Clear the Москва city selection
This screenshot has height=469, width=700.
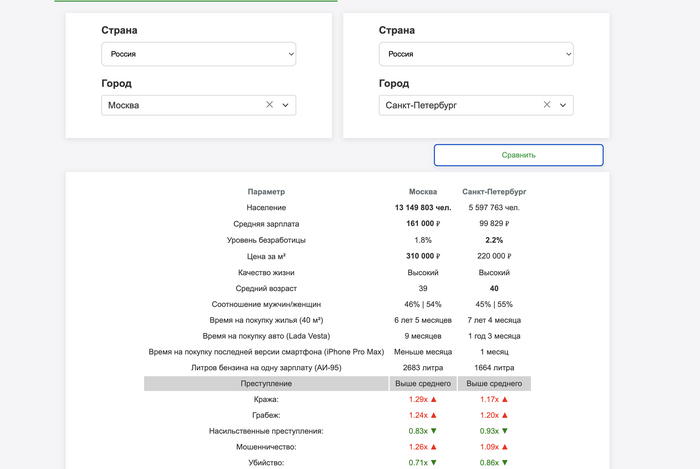point(269,105)
